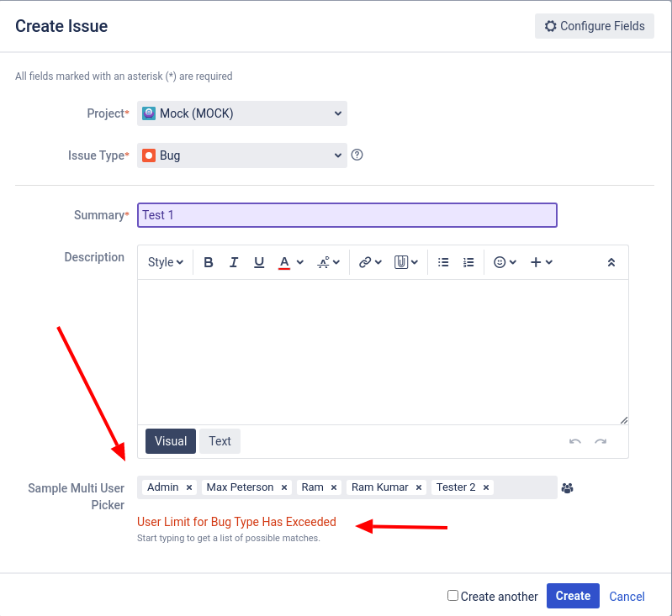
Task: Click the plus insert other icon
Action: pos(536,262)
